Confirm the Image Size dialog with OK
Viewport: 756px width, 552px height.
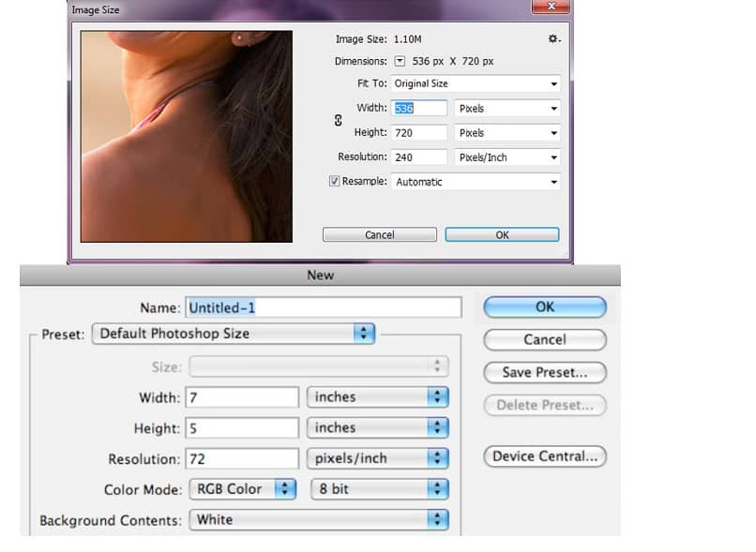point(502,234)
